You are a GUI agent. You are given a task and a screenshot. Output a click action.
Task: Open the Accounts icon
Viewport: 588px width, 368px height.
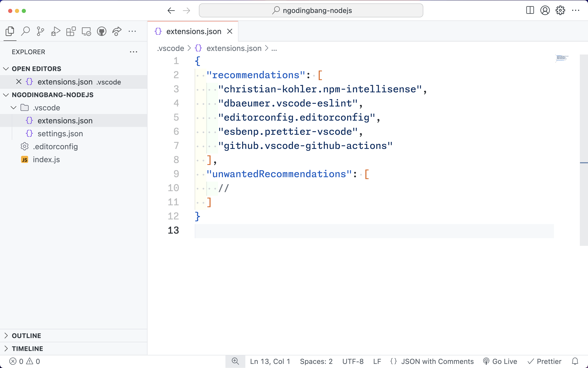(545, 10)
